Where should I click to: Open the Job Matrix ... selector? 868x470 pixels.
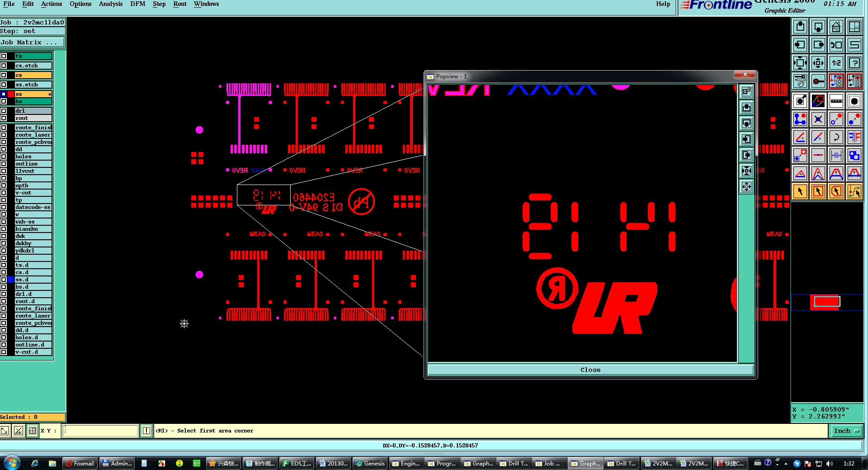(x=32, y=43)
